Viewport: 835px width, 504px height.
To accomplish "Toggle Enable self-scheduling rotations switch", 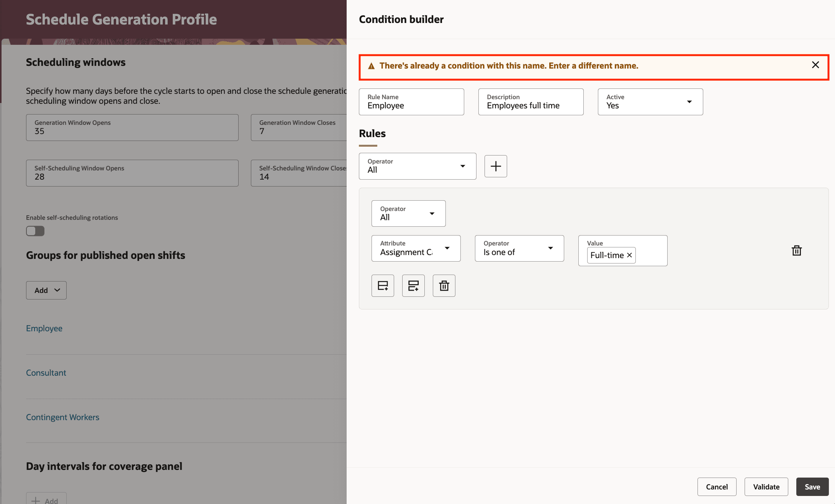I will pyautogui.click(x=35, y=231).
